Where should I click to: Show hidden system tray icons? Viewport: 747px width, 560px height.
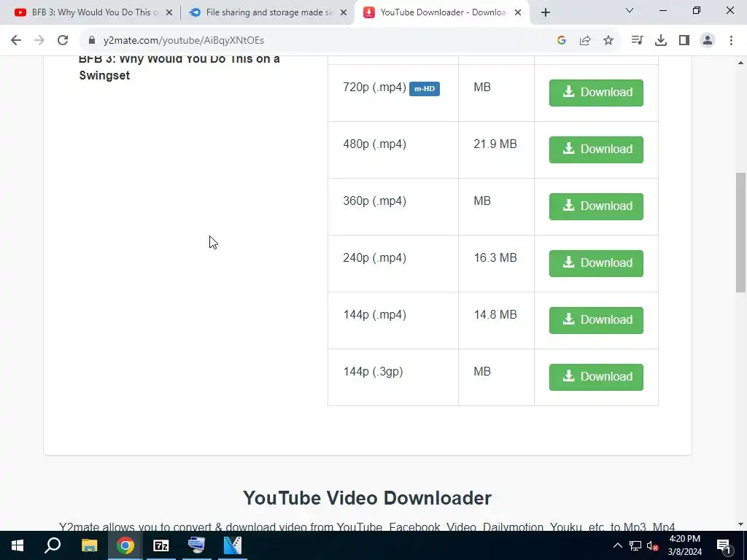click(x=617, y=545)
